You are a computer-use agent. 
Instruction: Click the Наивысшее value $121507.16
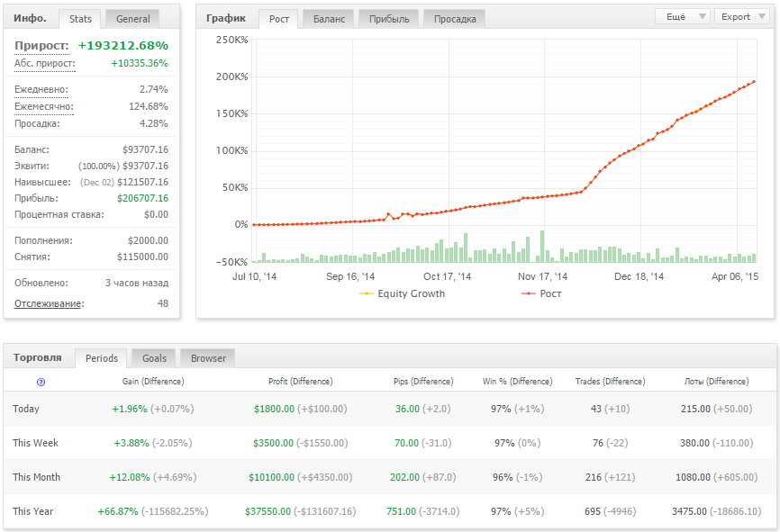click(143, 182)
